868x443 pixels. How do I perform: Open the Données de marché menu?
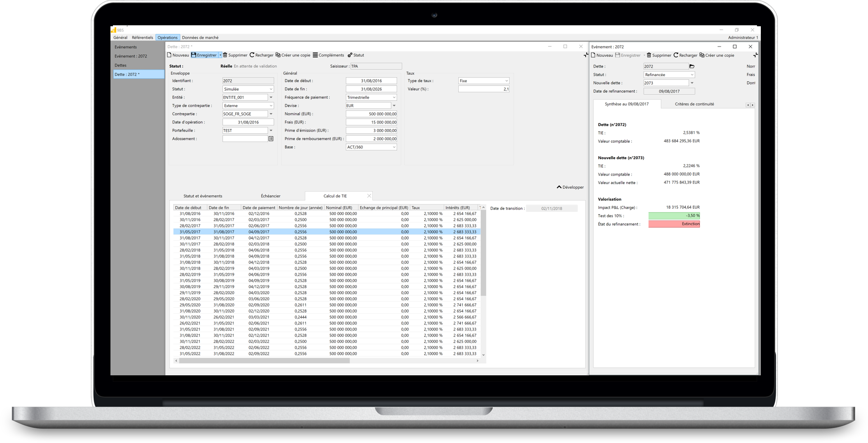click(200, 37)
